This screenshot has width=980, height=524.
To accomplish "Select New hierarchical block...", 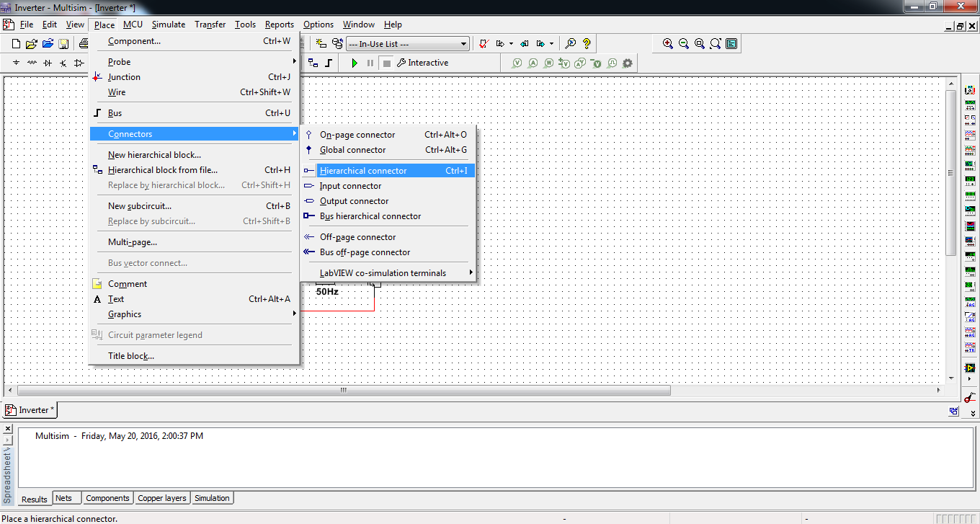I will (x=195, y=155).
